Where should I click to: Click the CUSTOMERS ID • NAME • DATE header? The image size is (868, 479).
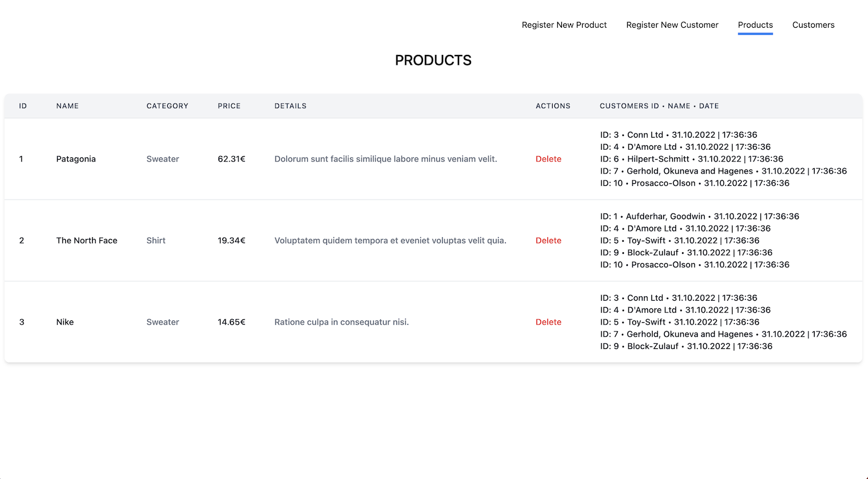point(659,106)
